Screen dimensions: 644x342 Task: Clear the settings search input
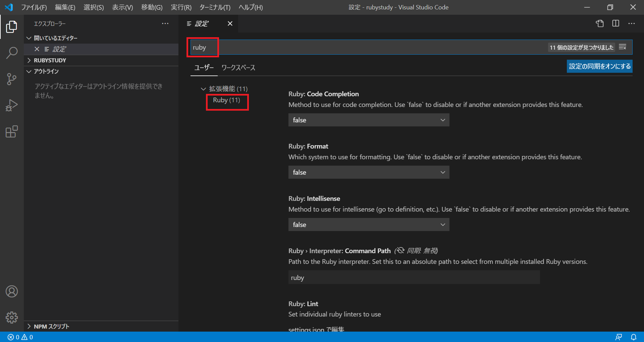(x=623, y=47)
